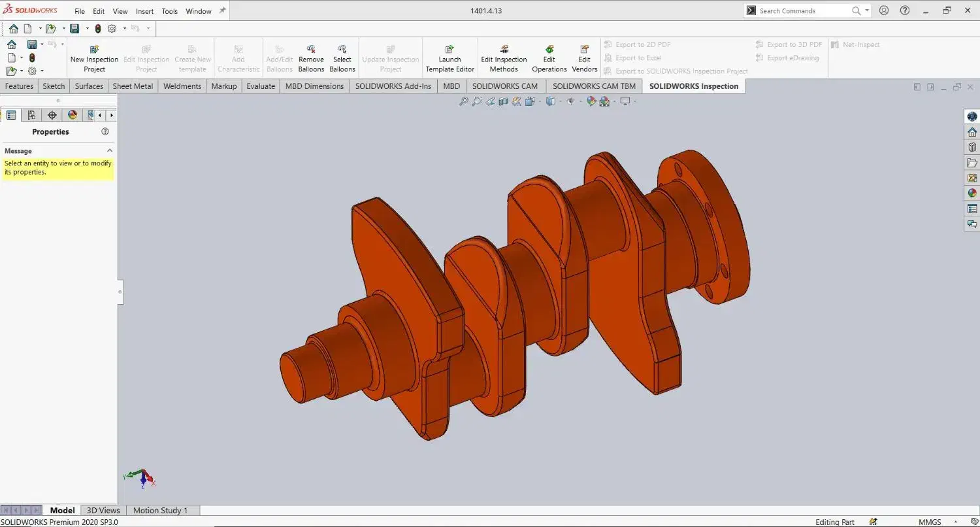Switch to the Sheet Metal tab

(x=133, y=86)
